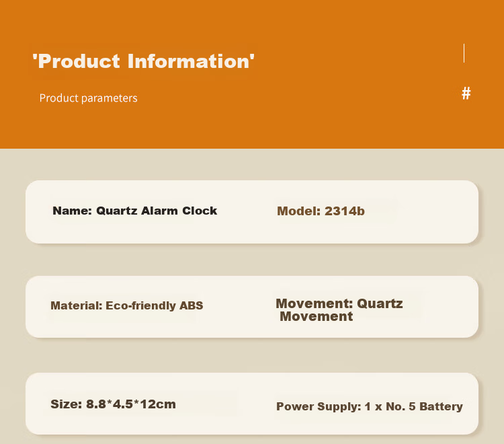Click the beige strip between header and first card
Image resolution: width=504 pixels, height=444 pixels.
252,164
